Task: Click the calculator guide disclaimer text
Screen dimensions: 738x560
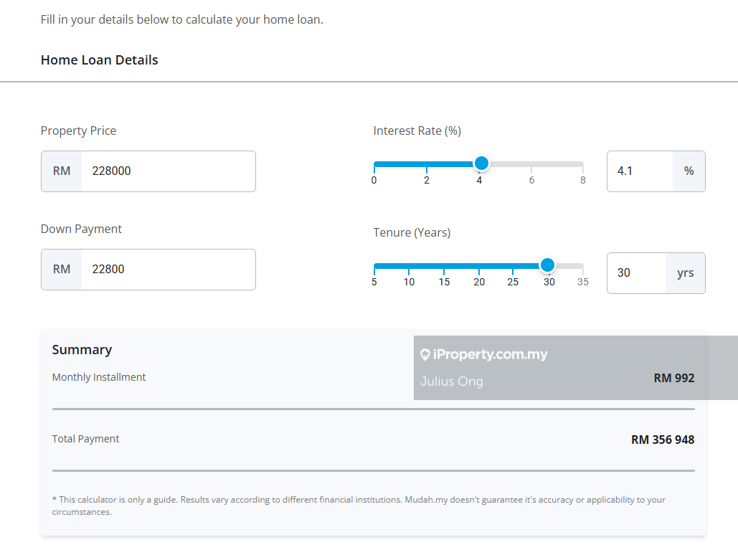Action: click(x=359, y=506)
